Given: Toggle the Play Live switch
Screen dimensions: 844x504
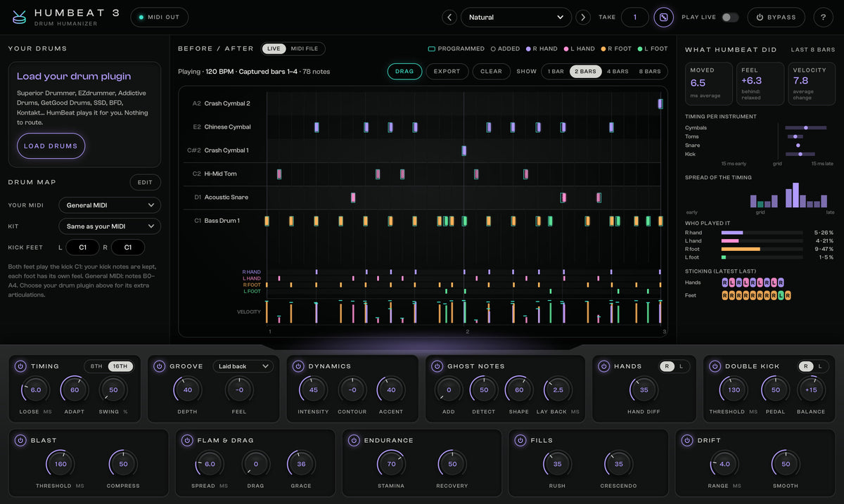Looking at the screenshot, I should click(x=730, y=17).
